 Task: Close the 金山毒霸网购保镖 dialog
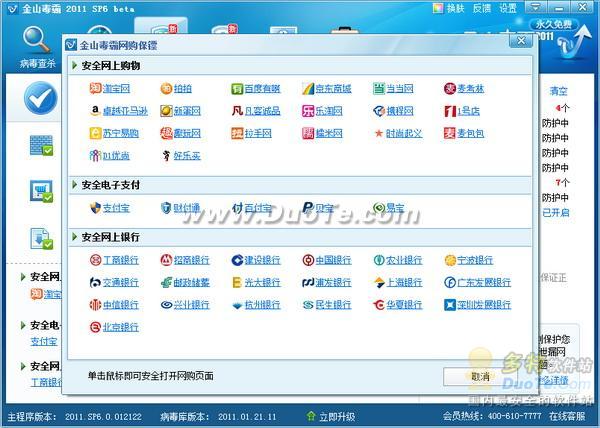[x=520, y=42]
